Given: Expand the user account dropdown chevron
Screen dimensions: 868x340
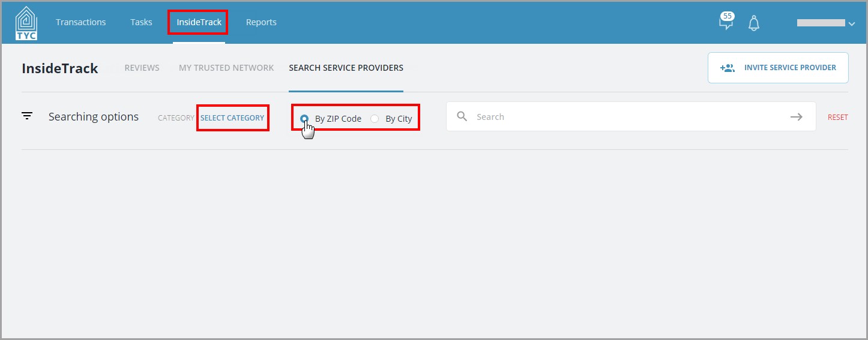Looking at the screenshot, I should click(852, 23).
